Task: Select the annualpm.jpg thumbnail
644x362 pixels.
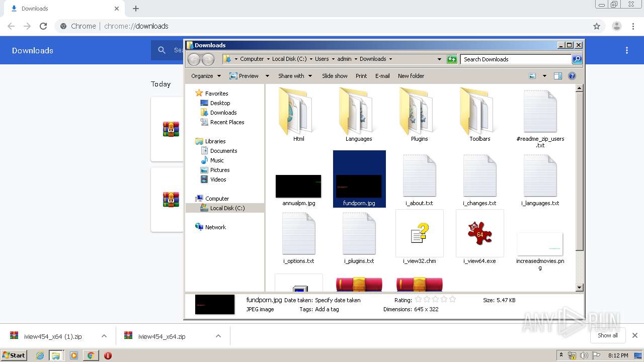Action: click(x=298, y=186)
